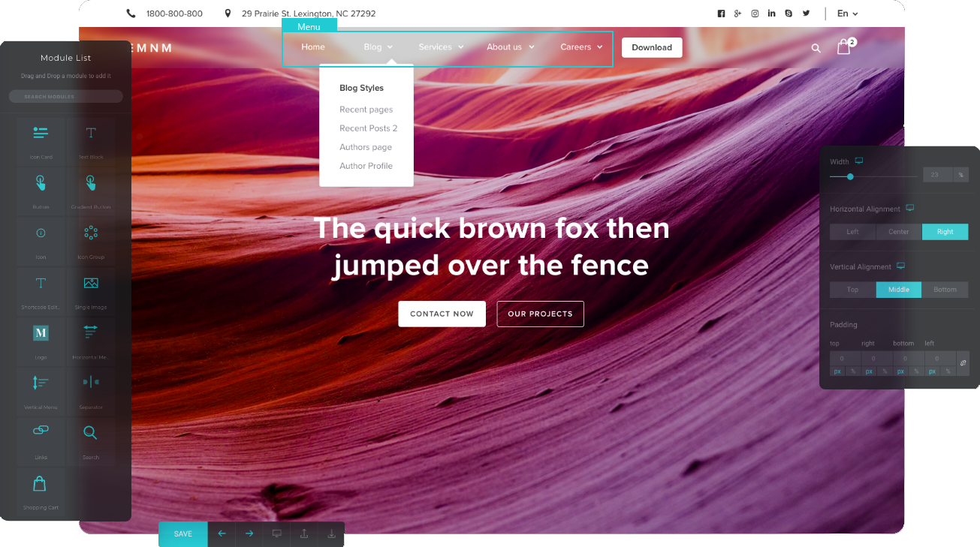Open the En language dropdown
The image size is (980, 547).
pyautogui.click(x=847, y=14)
